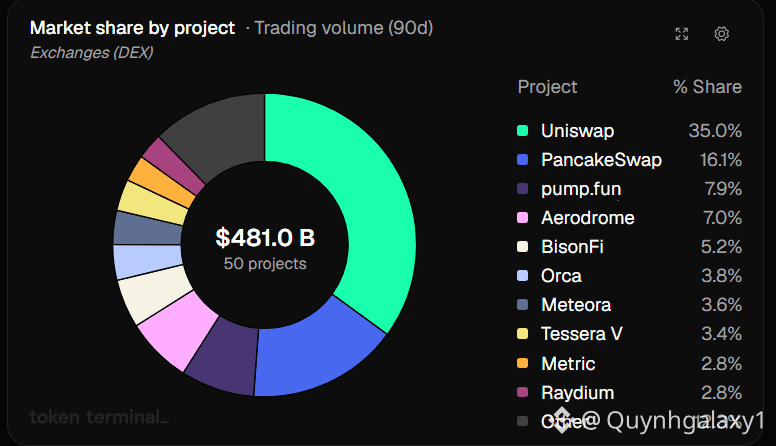Click the BisonFi legend label

[x=572, y=247]
